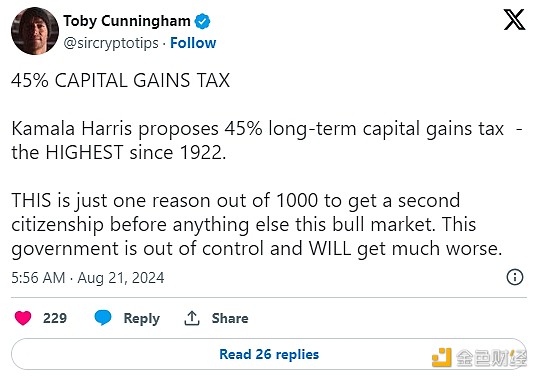This screenshot has height=378, width=538.
Task: Click the Share button label
Action: pos(230,318)
